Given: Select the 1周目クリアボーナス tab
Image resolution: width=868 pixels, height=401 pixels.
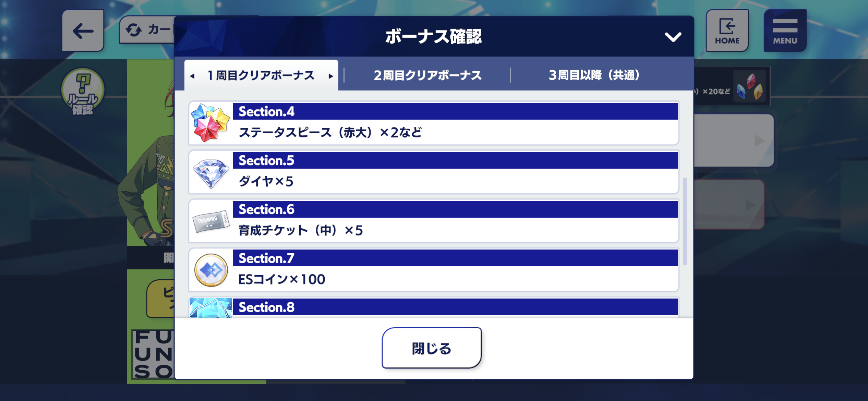Looking at the screenshot, I should [x=261, y=75].
